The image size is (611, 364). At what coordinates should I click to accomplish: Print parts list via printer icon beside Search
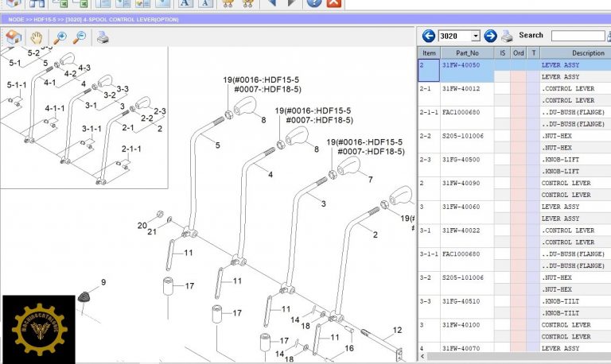507,36
